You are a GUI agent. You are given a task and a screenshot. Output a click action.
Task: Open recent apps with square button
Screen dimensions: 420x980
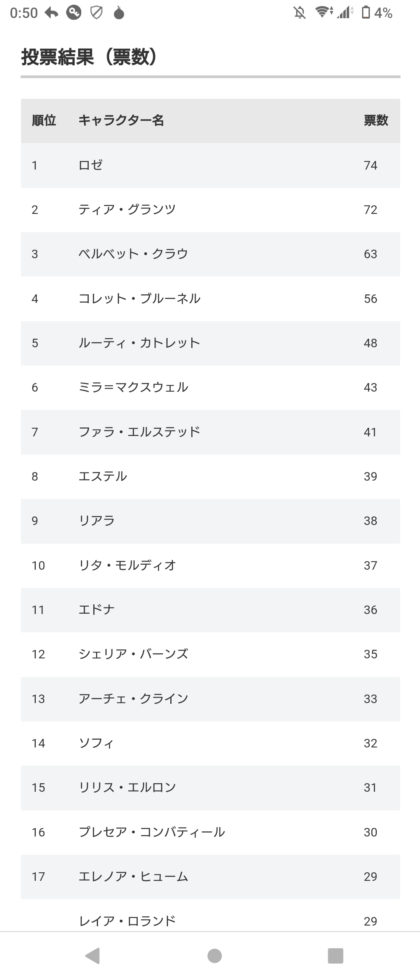pos(336,956)
